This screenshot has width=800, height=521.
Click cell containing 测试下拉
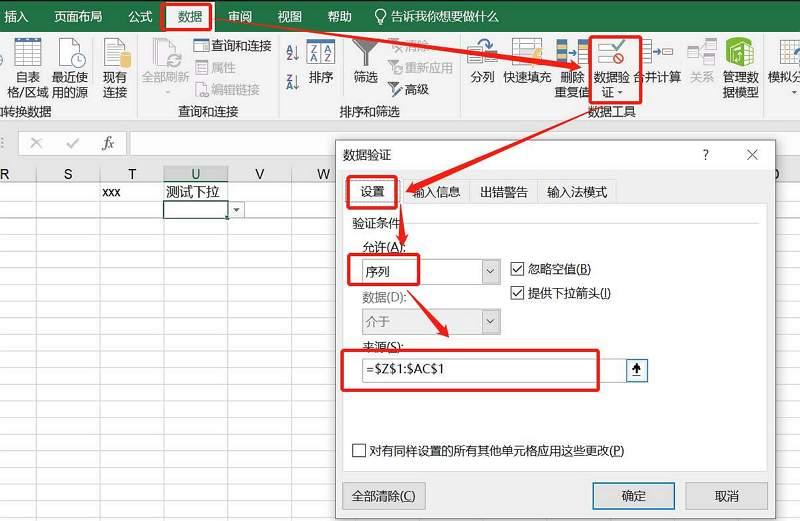click(195, 192)
